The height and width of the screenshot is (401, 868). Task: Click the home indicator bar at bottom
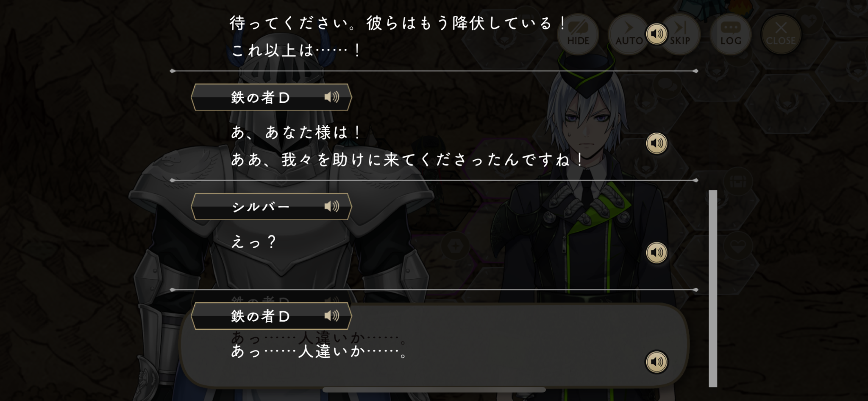434,390
